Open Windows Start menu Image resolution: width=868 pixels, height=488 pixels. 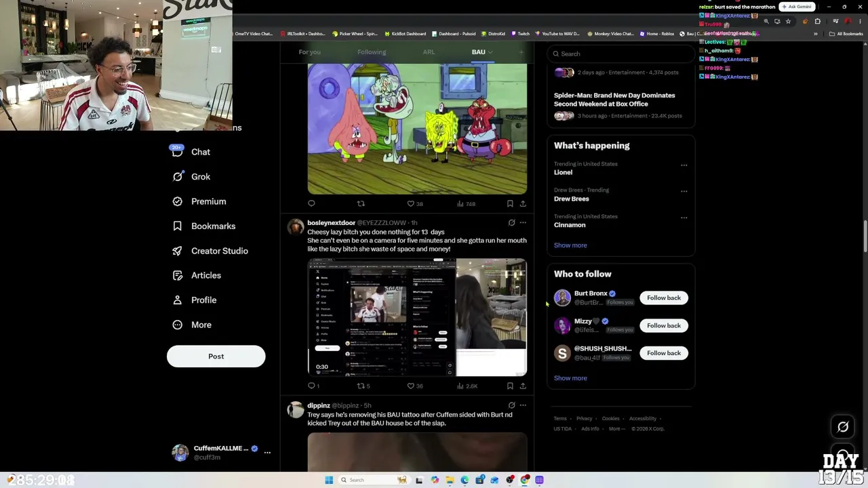(329, 480)
